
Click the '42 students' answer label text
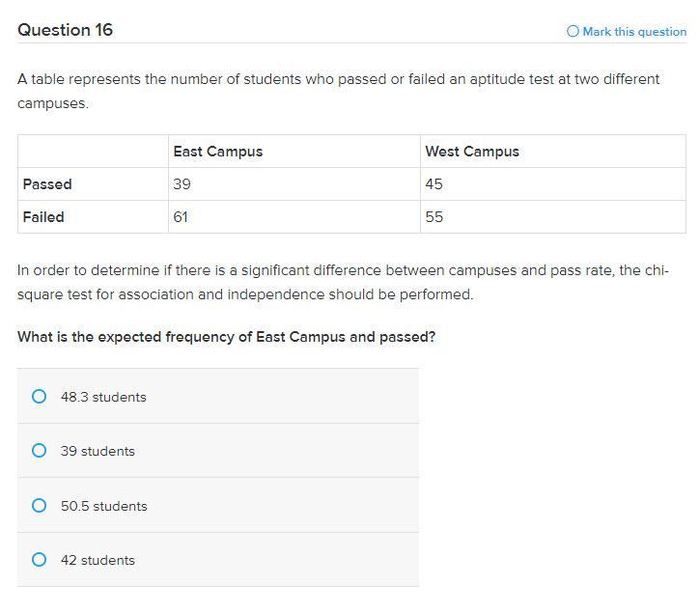[x=98, y=560]
